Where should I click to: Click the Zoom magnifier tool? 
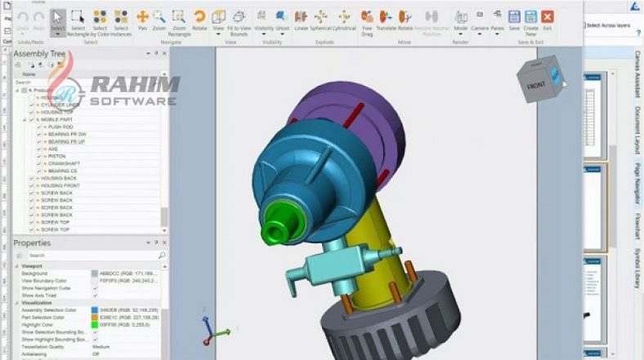(159, 20)
